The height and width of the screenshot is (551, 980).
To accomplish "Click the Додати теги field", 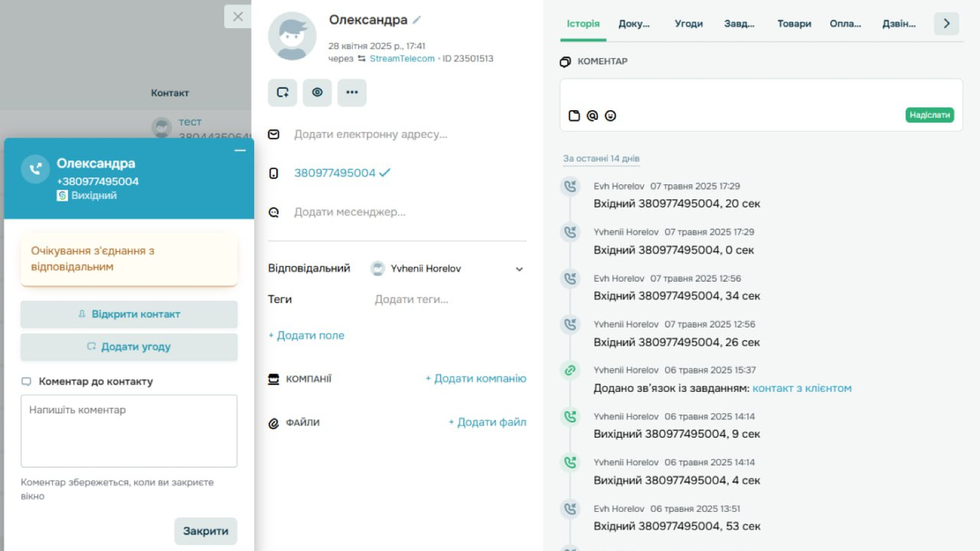I will point(412,299).
